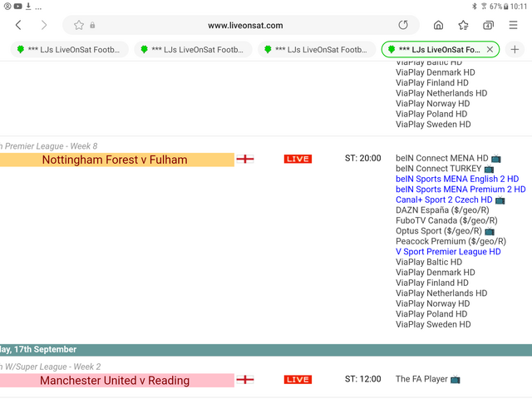The width and height of the screenshot is (532, 399).
Task: Select Optus Sport channel entry
Action: (x=439, y=231)
